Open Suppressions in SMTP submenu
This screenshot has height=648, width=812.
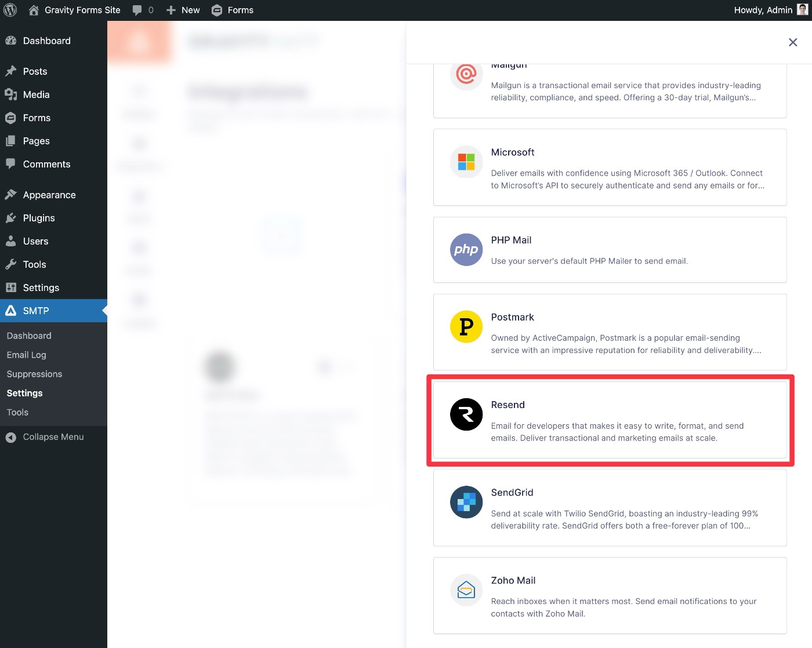[x=34, y=374]
